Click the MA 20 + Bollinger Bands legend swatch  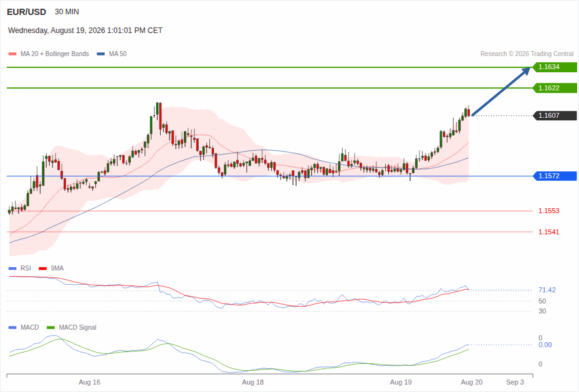(12, 54)
